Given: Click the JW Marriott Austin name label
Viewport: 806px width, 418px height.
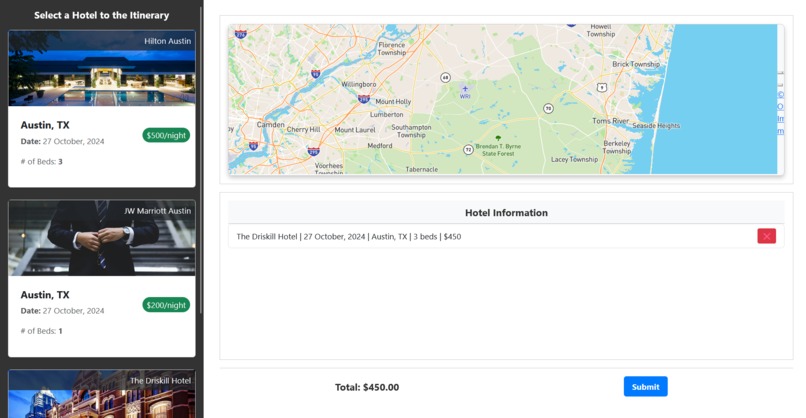Looking at the screenshot, I should tap(157, 211).
